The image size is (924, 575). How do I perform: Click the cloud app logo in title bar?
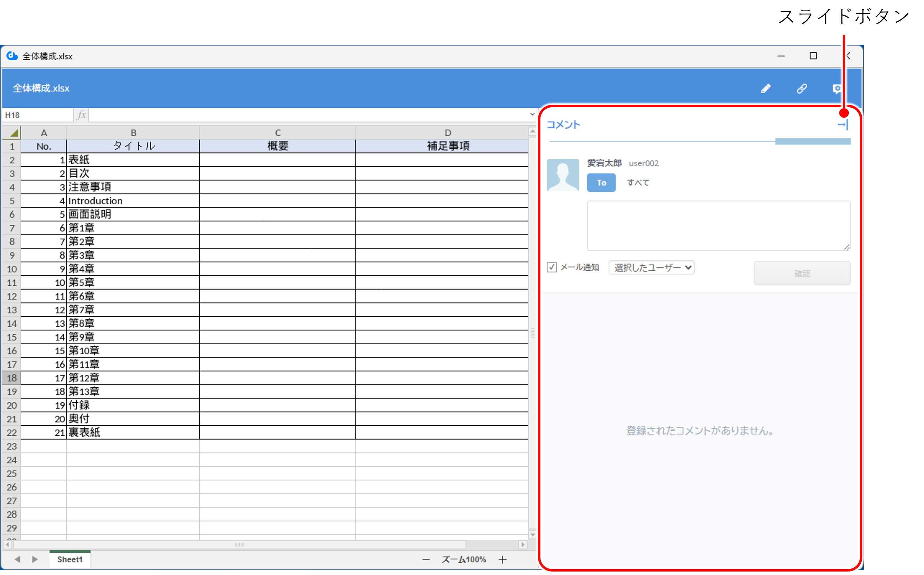click(x=11, y=56)
